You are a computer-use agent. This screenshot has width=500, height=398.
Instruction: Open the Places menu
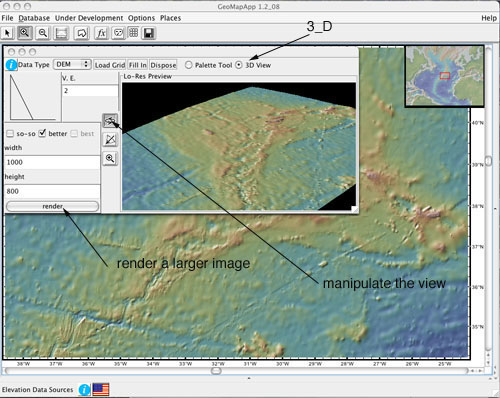170,18
